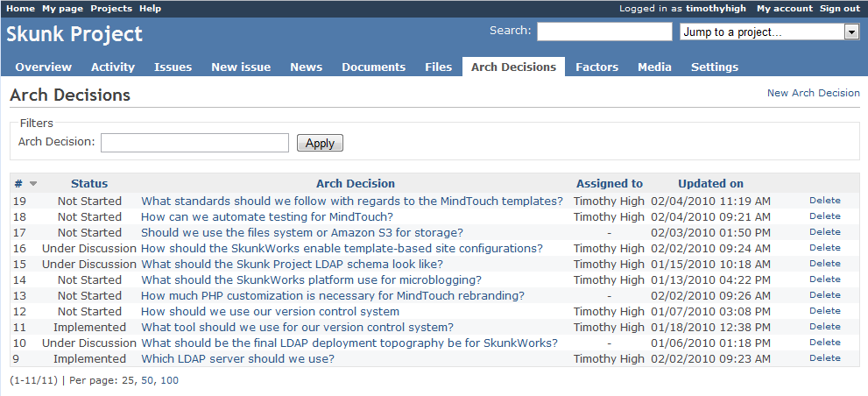Select the Arch Decisions tab

coord(514,67)
